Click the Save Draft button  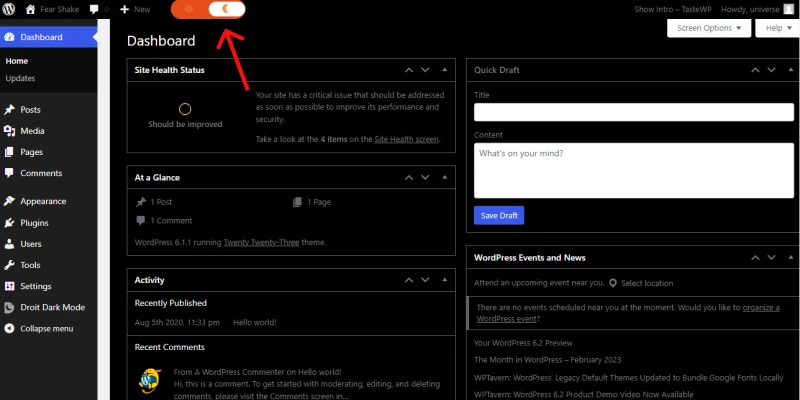[499, 215]
